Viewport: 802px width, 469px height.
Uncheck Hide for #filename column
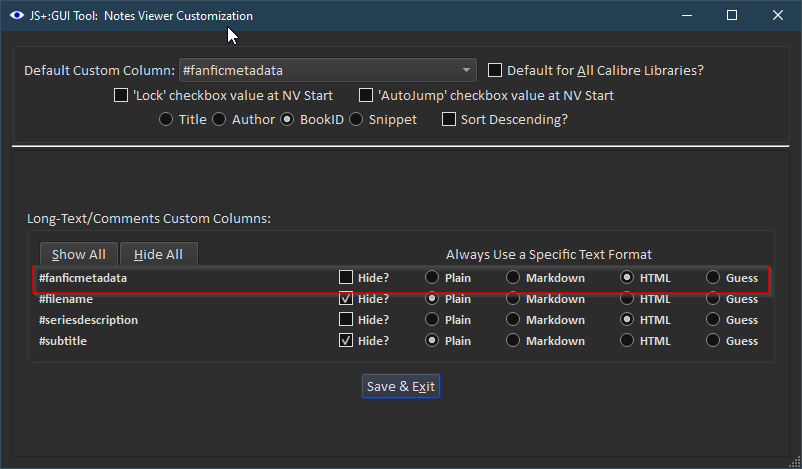coord(346,298)
